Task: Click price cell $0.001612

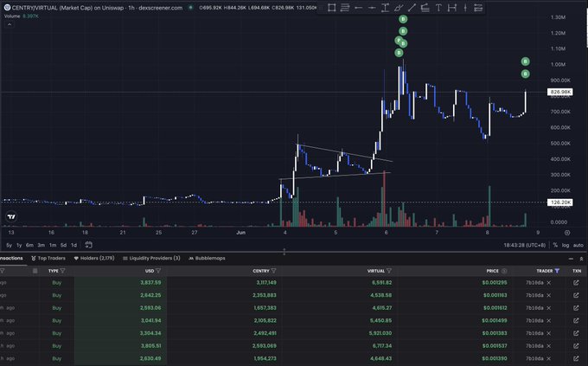Action: 495,308
